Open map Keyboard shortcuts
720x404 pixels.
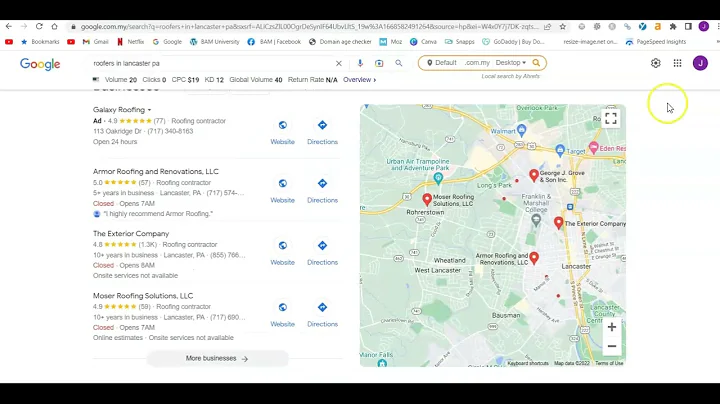tap(528, 363)
